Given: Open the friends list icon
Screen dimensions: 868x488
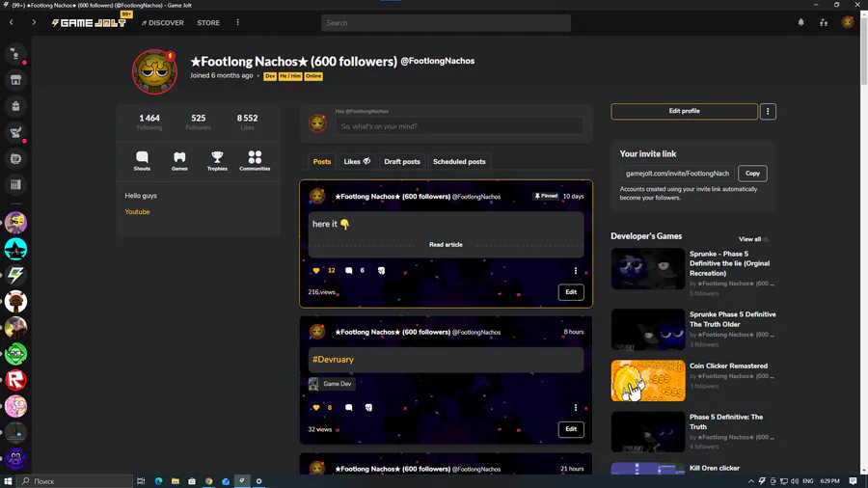Looking at the screenshot, I should (x=824, y=22).
